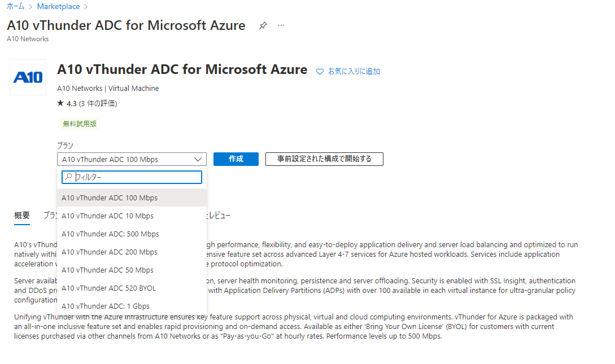Go back via the ホーム breadcrumb
This screenshot has height=364, width=615.
tap(15, 6)
